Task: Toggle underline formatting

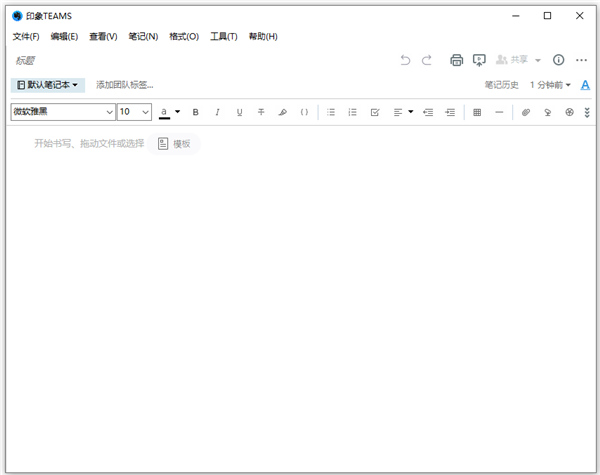Action: [239, 112]
